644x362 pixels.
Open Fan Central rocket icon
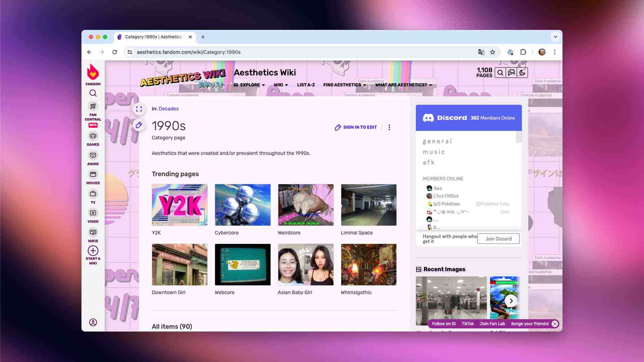coord(93,106)
